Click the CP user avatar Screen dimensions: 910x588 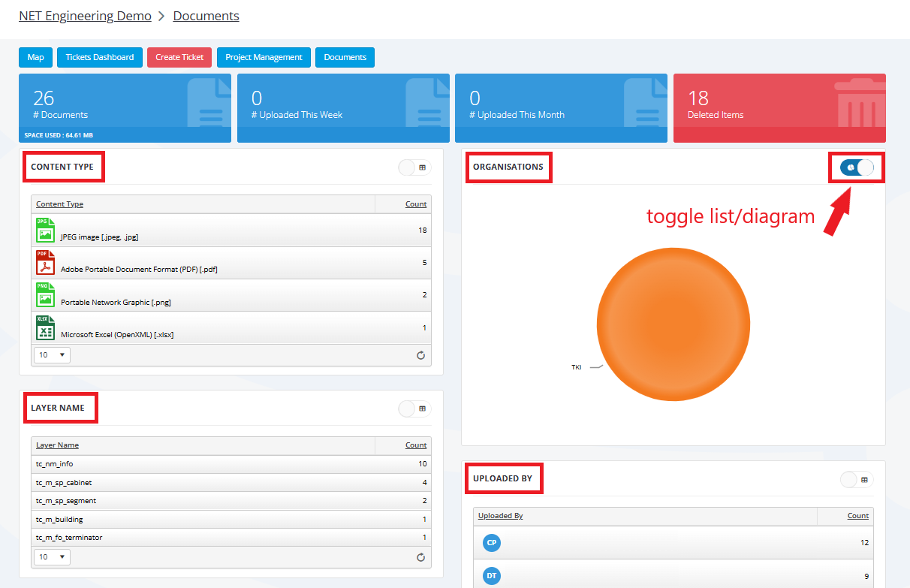click(492, 542)
